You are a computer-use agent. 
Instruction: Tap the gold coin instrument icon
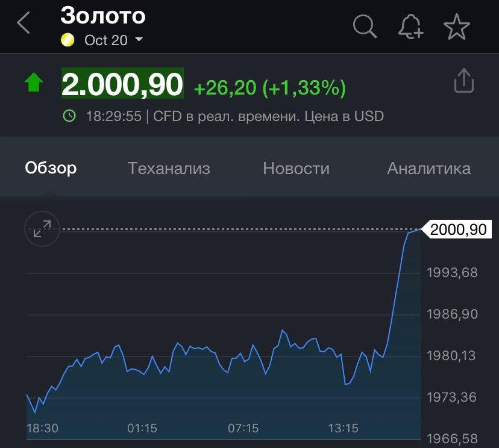(67, 40)
